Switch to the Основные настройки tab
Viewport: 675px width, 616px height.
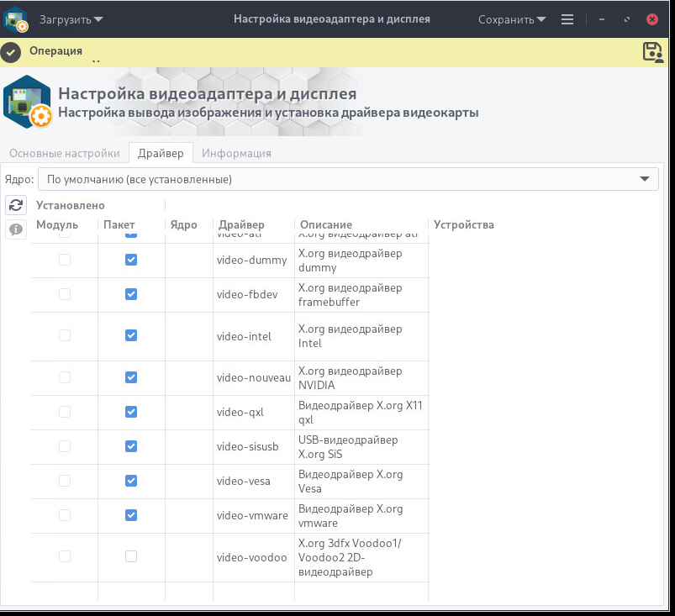(65, 153)
